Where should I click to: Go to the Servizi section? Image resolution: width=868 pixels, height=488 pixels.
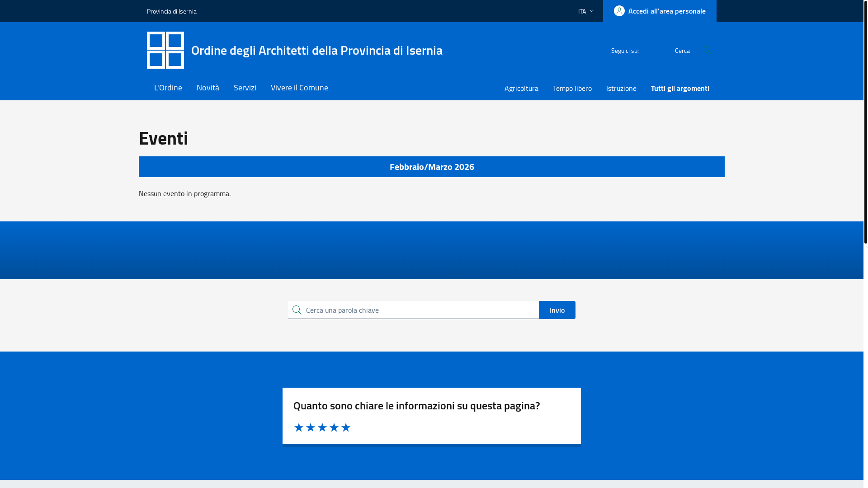[245, 88]
